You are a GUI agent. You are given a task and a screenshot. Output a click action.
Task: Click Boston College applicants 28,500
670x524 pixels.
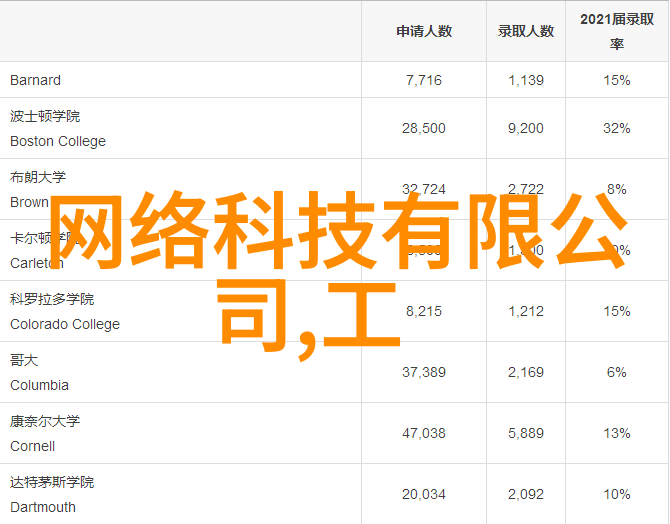[424, 128]
